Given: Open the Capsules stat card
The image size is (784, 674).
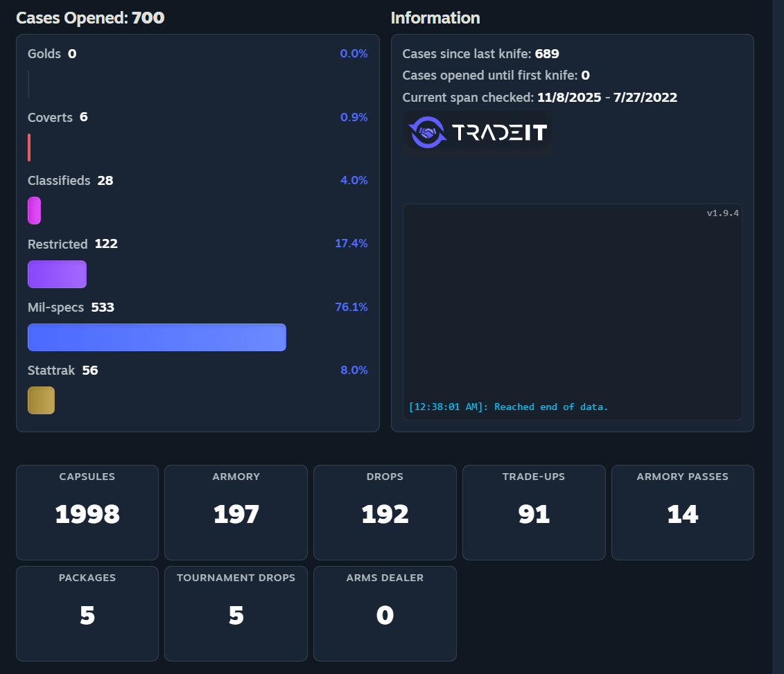Looking at the screenshot, I should (x=87, y=513).
